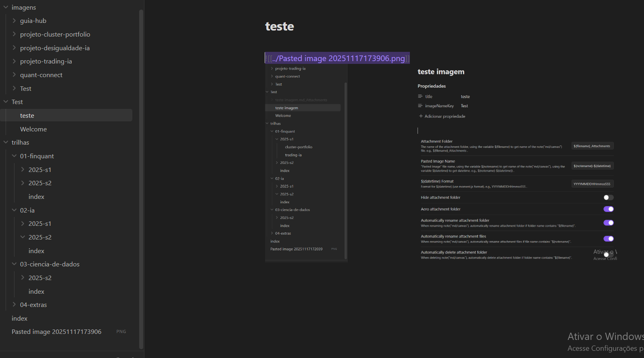Toggle the Hide attachment folder switch
Viewport: 644px width, 358px height.
(x=608, y=197)
